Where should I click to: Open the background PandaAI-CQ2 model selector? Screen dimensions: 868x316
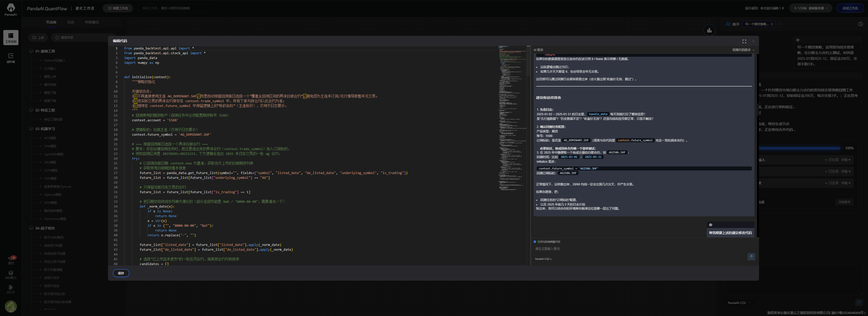[x=739, y=303]
